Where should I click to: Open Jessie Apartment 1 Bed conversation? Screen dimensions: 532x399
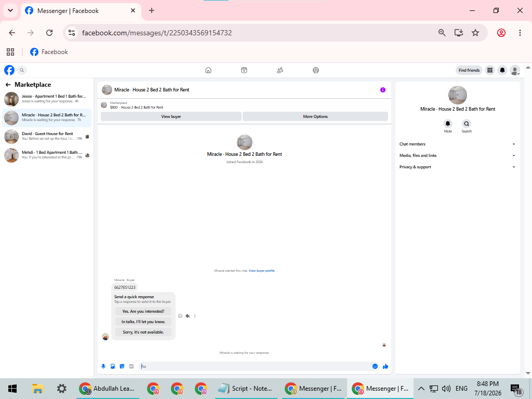click(x=47, y=99)
